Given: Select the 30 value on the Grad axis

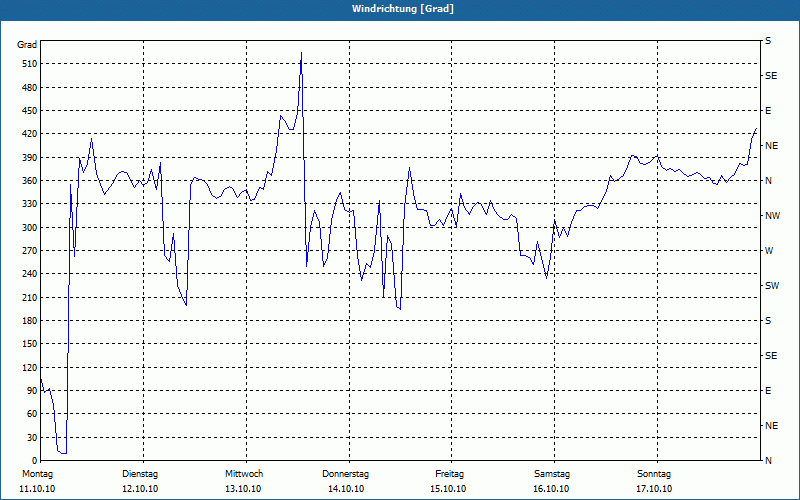Looking at the screenshot, I should pyautogui.click(x=32, y=437).
